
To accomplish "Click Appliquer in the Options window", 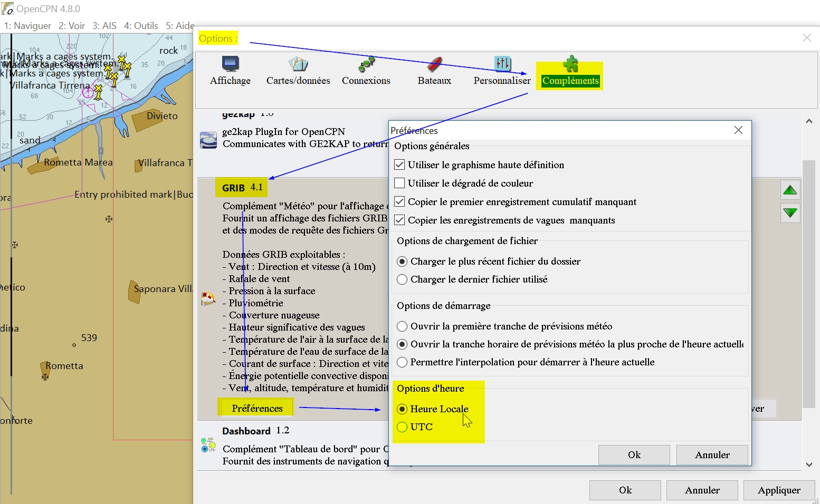I will [x=779, y=490].
